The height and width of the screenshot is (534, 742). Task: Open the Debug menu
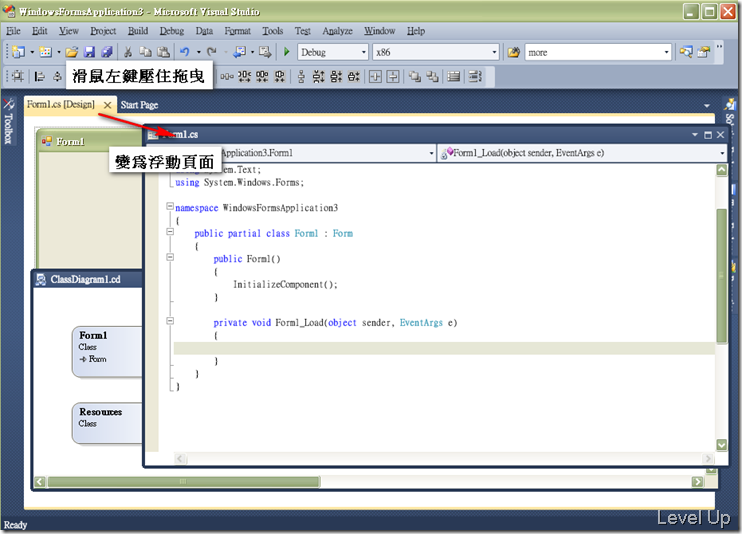coord(171,31)
